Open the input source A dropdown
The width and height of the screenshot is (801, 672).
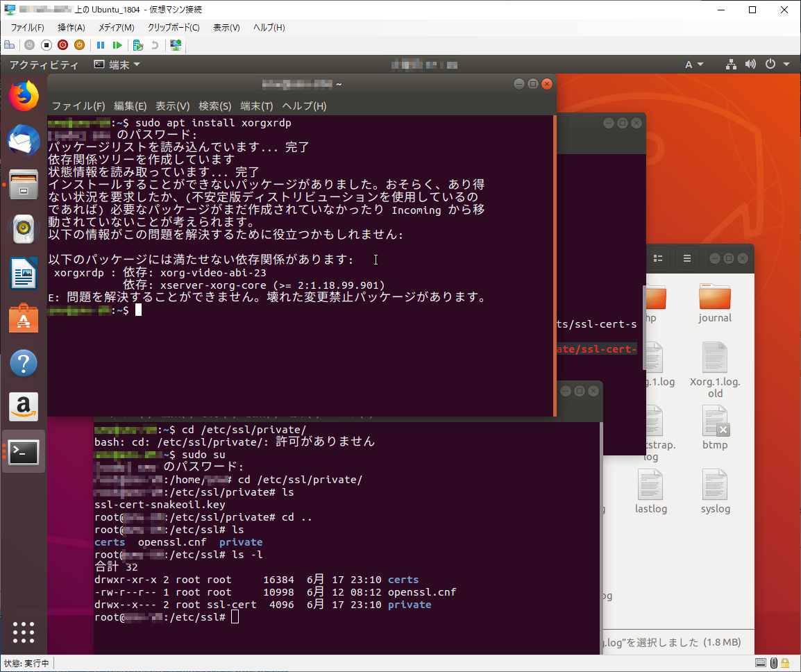click(x=694, y=65)
